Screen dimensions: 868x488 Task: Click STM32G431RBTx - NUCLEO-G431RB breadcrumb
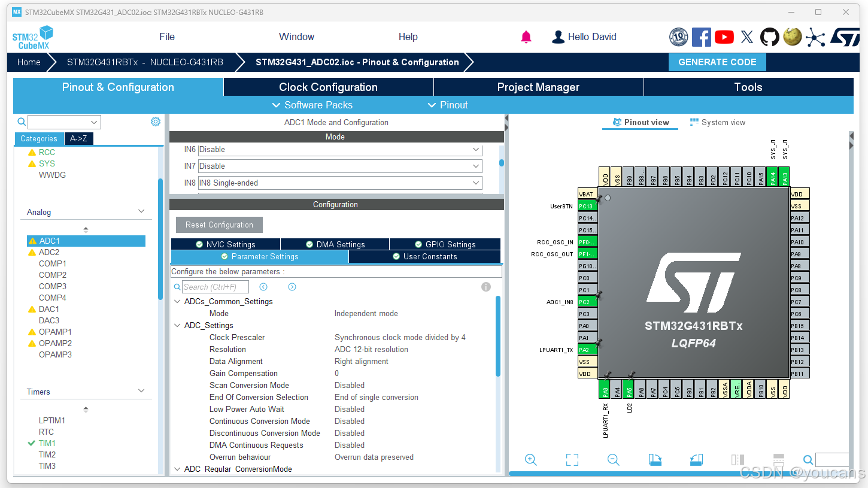(145, 62)
